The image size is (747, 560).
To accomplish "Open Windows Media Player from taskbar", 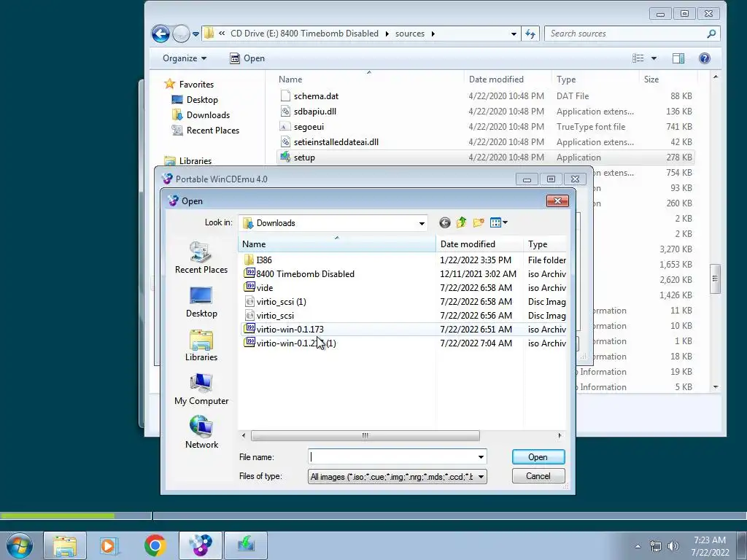I will pyautogui.click(x=109, y=545).
